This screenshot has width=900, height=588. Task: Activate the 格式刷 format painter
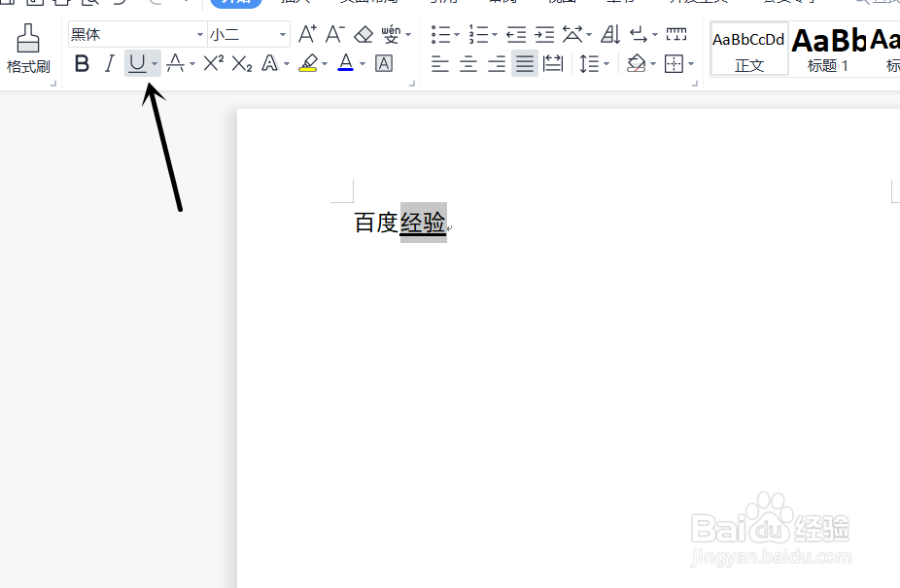(27, 49)
